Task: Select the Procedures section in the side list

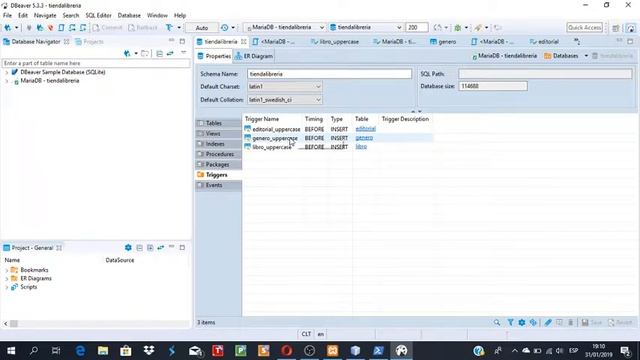Action: coord(218,154)
